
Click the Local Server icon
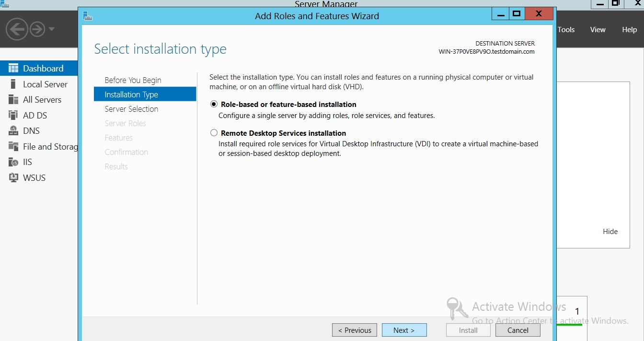[13, 84]
